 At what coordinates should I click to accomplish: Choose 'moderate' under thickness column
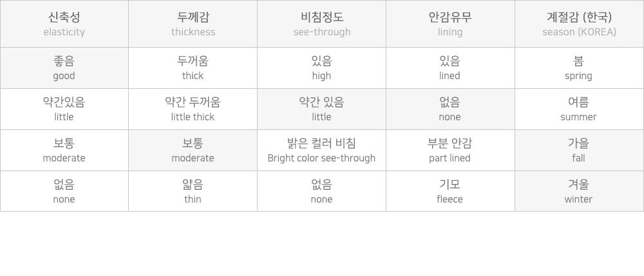(193, 151)
